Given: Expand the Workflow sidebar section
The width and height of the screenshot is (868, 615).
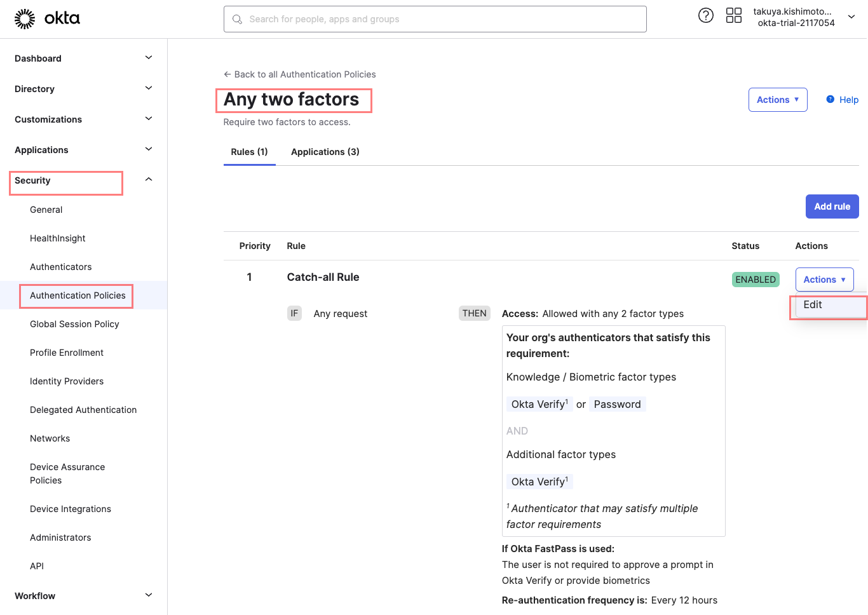Looking at the screenshot, I should (148, 595).
